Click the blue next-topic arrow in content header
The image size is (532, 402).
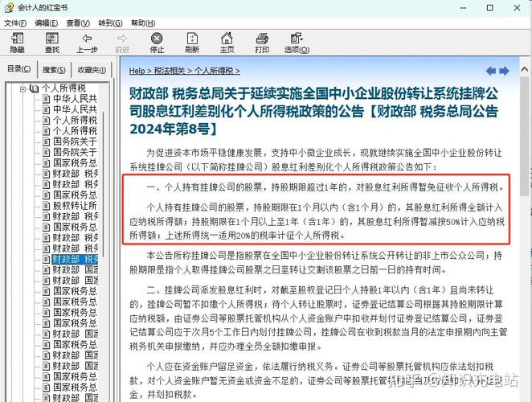(504, 71)
